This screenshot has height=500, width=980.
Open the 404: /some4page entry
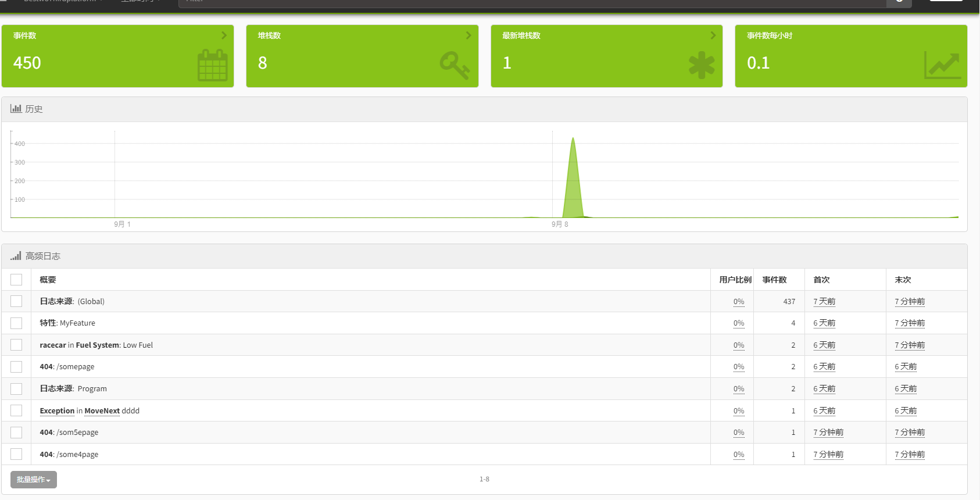pos(69,454)
